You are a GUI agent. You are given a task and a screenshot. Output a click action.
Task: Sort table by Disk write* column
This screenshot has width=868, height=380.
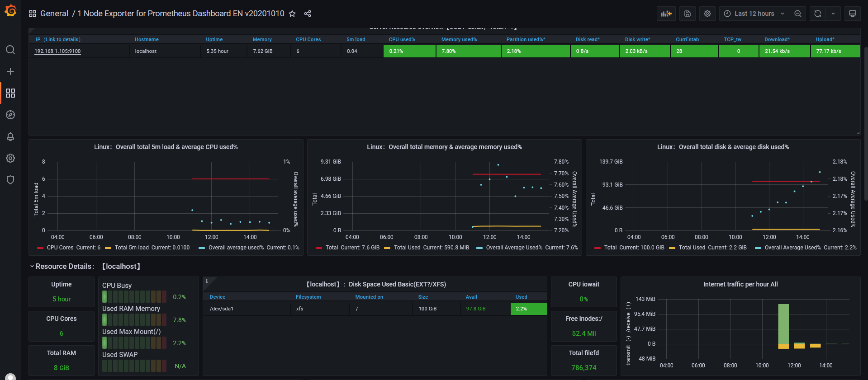pyautogui.click(x=638, y=39)
